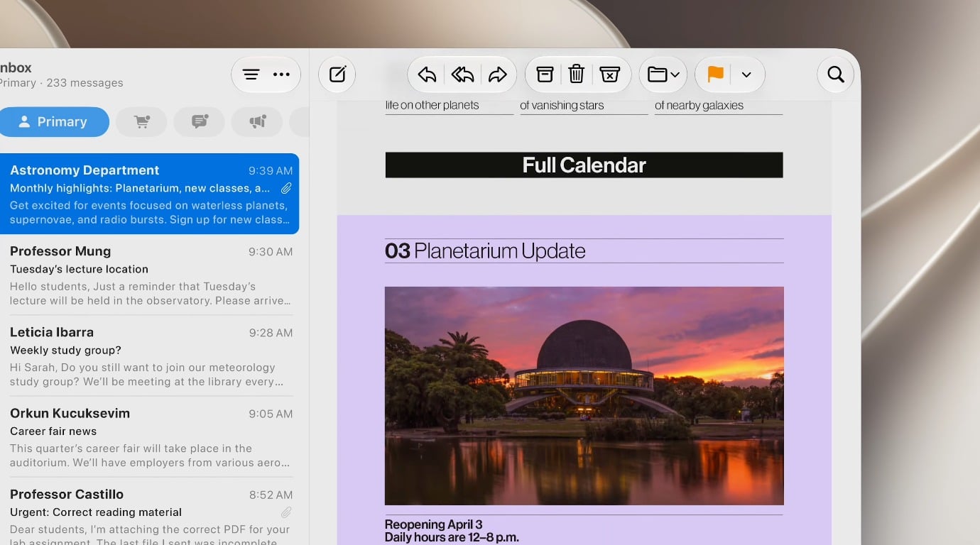Image resolution: width=980 pixels, height=545 pixels.
Task: Click the 'of nearby galaxies' text
Action: [x=699, y=105]
